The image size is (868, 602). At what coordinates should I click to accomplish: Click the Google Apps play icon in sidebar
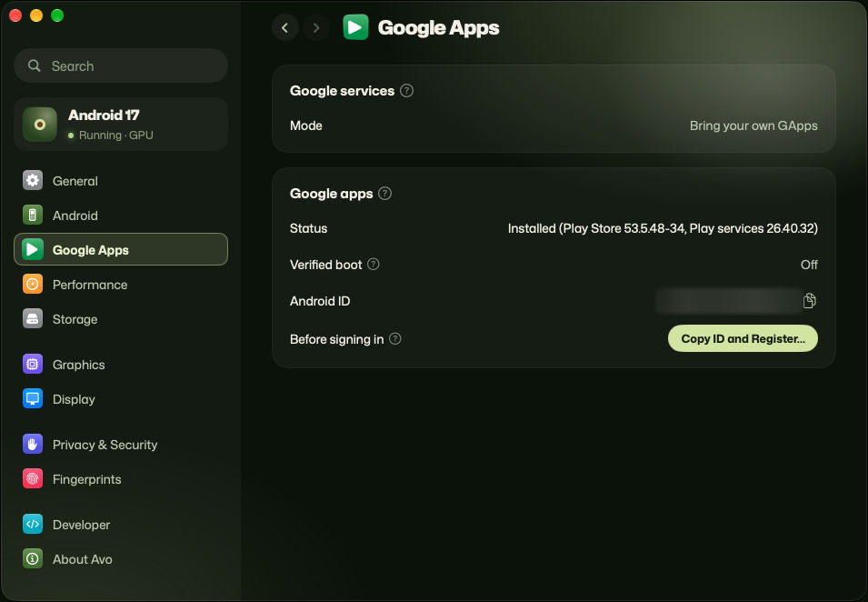[33, 250]
